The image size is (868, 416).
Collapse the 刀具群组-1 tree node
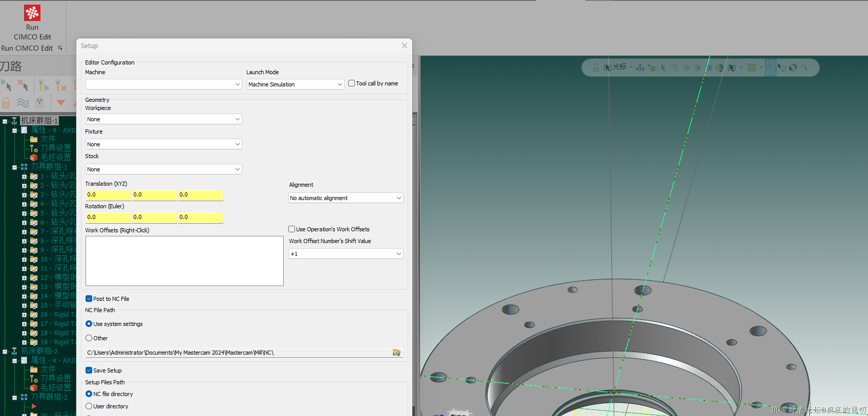pos(15,167)
